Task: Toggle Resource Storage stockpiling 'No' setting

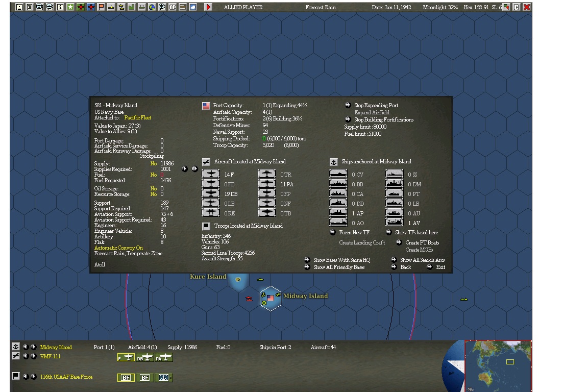Action: tap(153, 194)
